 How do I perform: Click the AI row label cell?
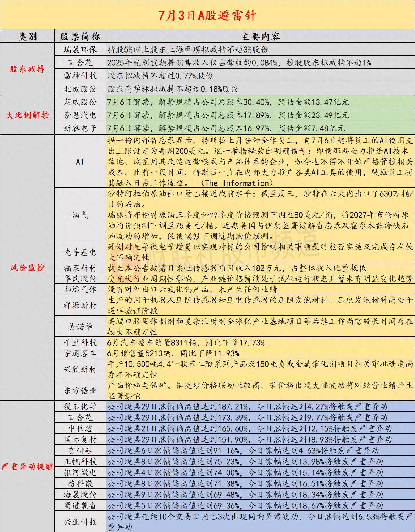(80, 161)
